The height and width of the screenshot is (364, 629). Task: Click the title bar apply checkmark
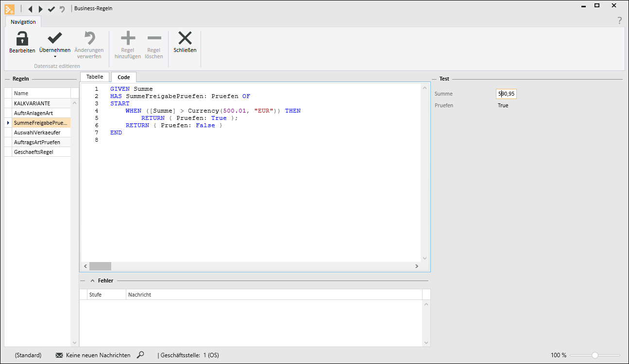pos(51,9)
